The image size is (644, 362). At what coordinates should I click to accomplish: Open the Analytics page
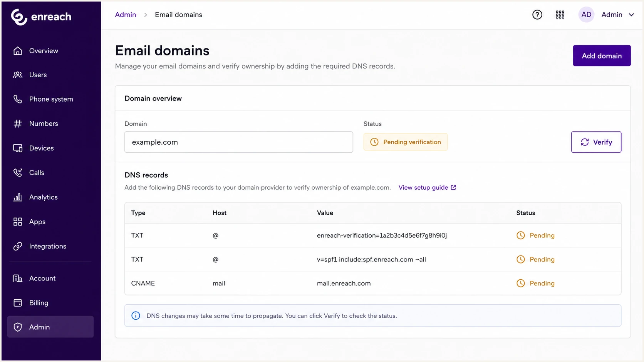click(x=50, y=197)
